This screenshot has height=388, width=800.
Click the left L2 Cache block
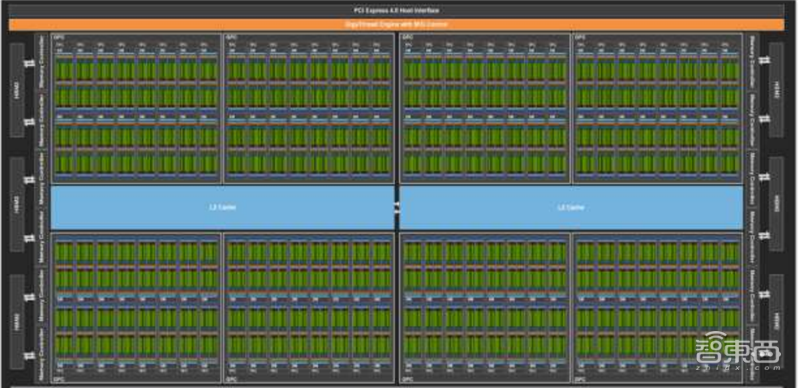(x=222, y=207)
